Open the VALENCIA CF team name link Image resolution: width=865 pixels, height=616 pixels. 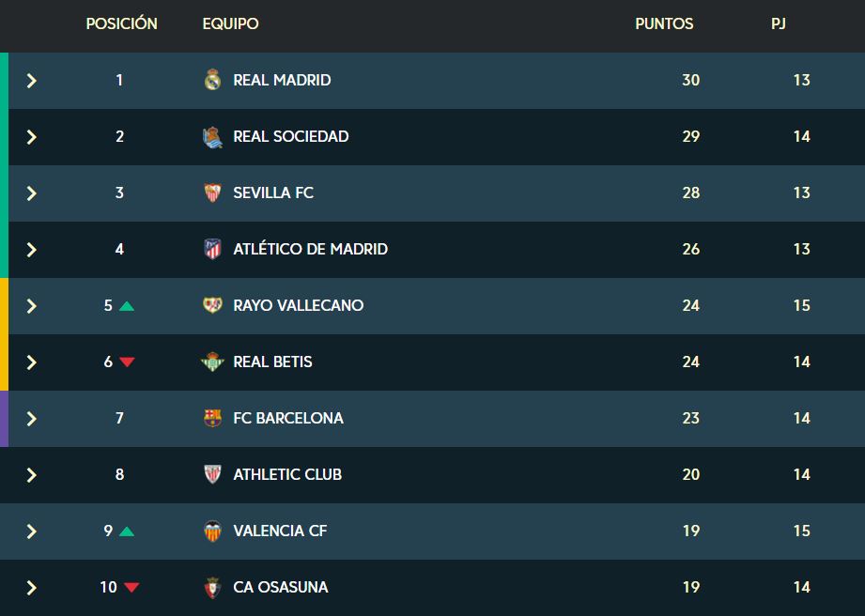(280, 531)
